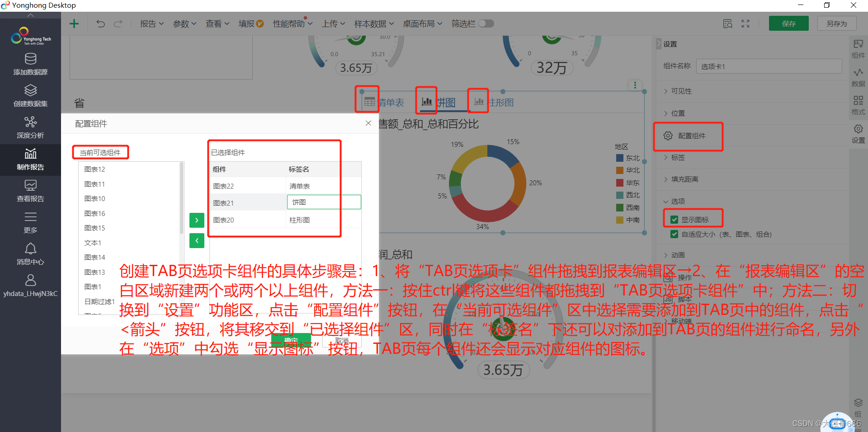
Task: Open the 组件 (Component) right panel tab
Action: (x=858, y=49)
